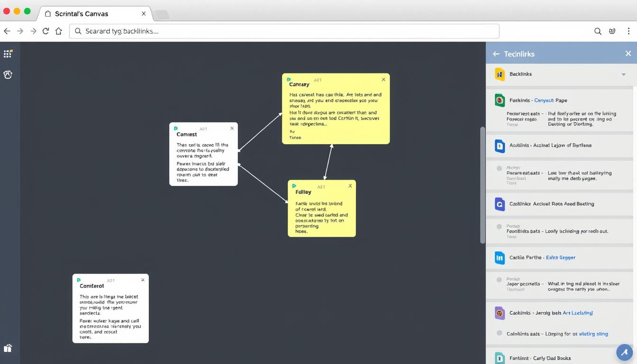The width and height of the screenshot is (637, 364).
Task: Close the Conterot note card
Action: [143, 280]
